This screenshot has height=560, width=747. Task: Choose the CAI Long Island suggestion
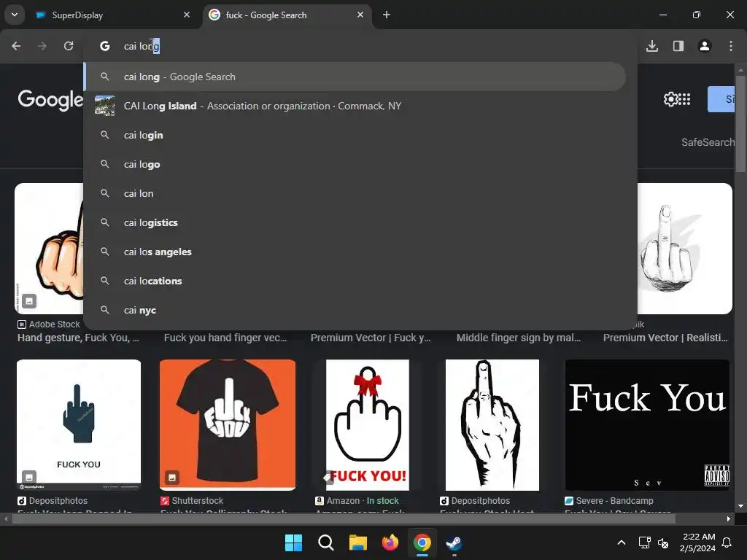355,106
